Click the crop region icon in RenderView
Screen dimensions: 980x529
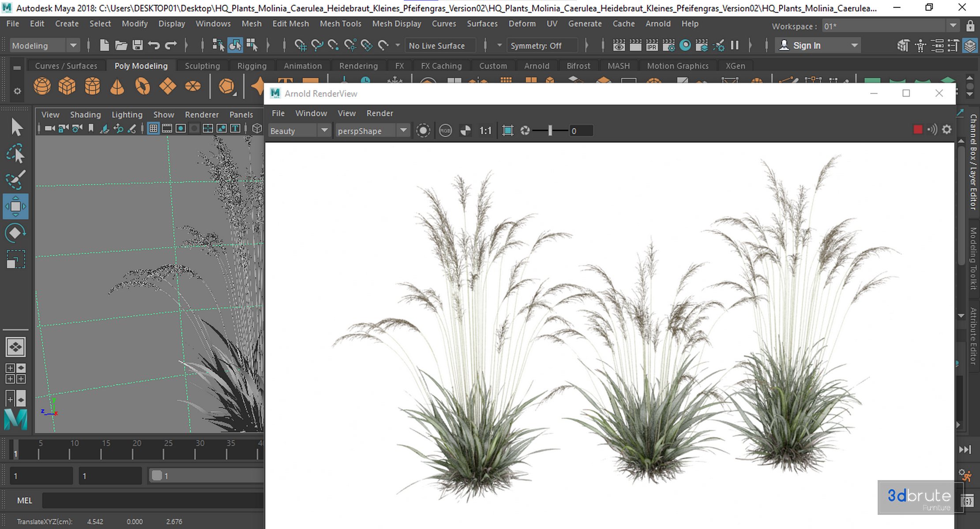(x=508, y=130)
